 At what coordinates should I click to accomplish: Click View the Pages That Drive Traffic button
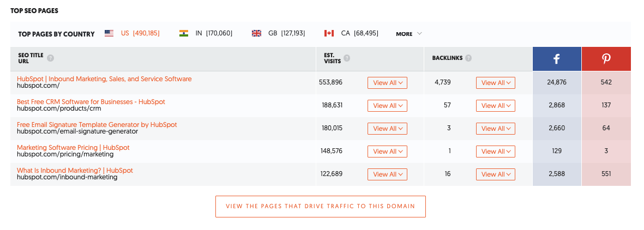pos(320,207)
